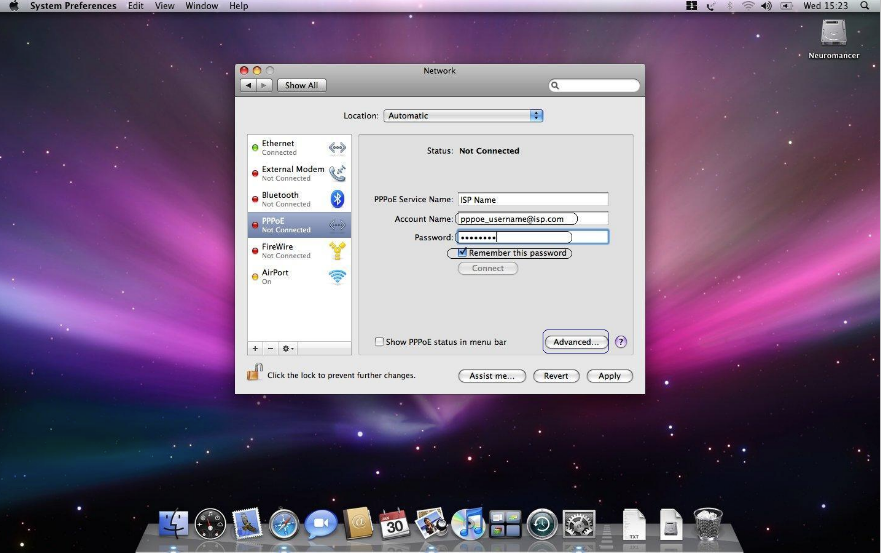Add a network service with plus button
881x553 pixels.
pos(255,348)
